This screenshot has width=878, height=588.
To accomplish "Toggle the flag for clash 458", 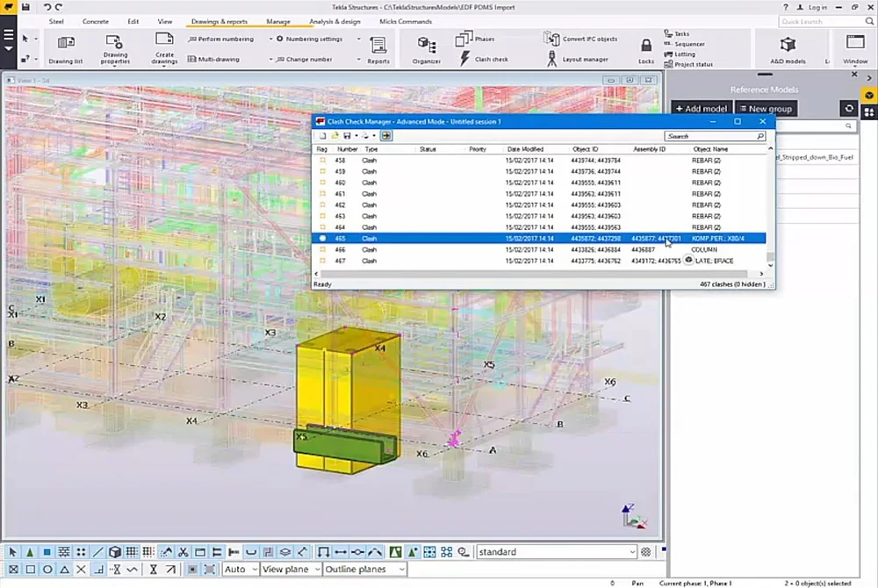I will click(x=321, y=159).
